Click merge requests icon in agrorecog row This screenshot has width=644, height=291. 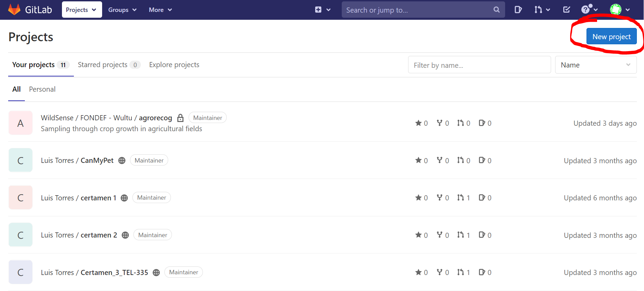pyautogui.click(x=461, y=123)
